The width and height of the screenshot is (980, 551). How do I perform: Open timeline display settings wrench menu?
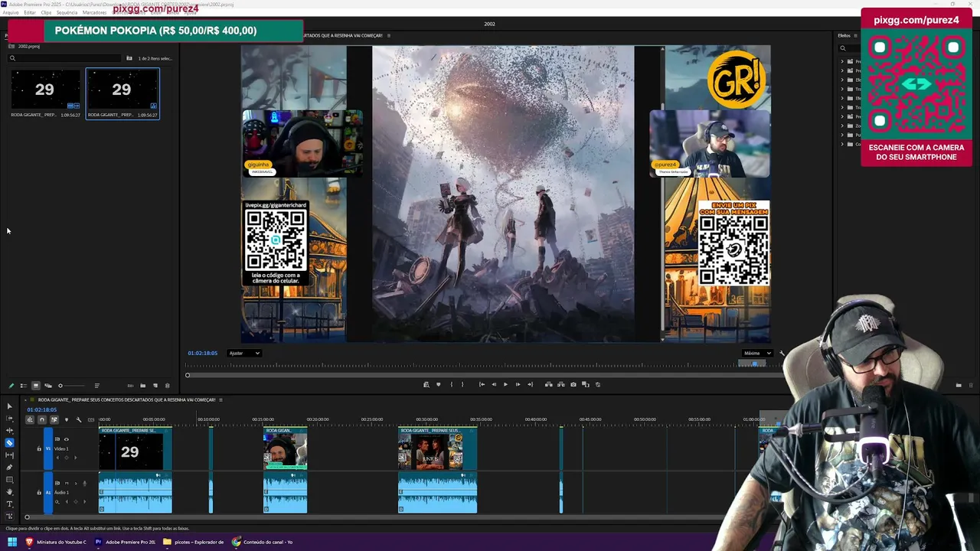pyautogui.click(x=78, y=419)
